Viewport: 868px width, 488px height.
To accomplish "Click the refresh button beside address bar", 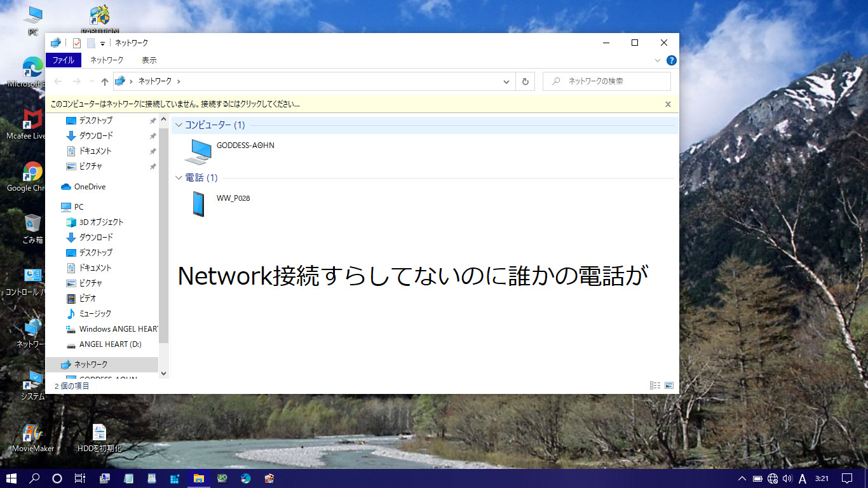I will click(525, 81).
